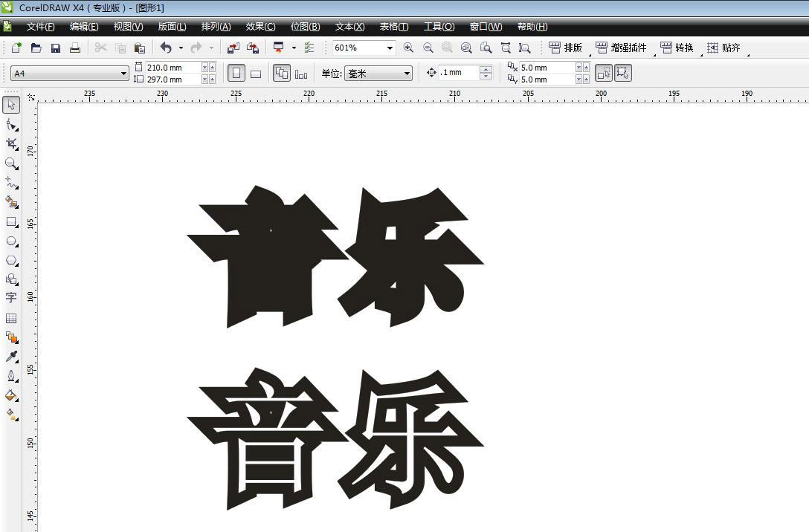Open the zoom level 601% dropdown

click(389, 48)
